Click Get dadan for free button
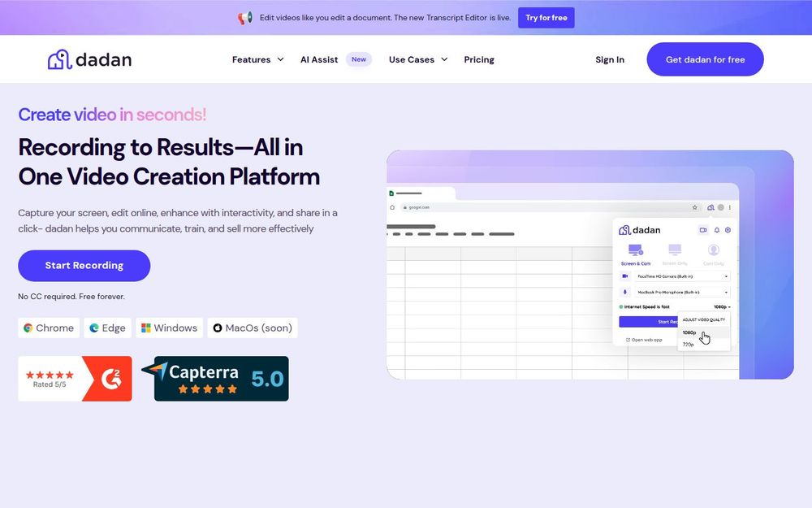 705,59
